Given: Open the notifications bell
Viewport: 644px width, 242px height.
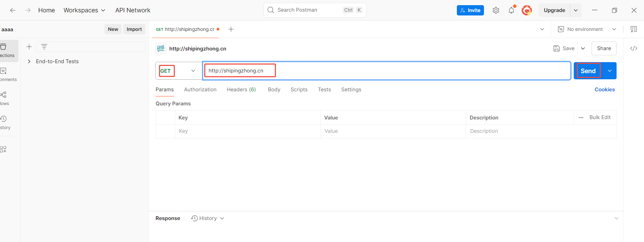Looking at the screenshot, I should point(511,10).
